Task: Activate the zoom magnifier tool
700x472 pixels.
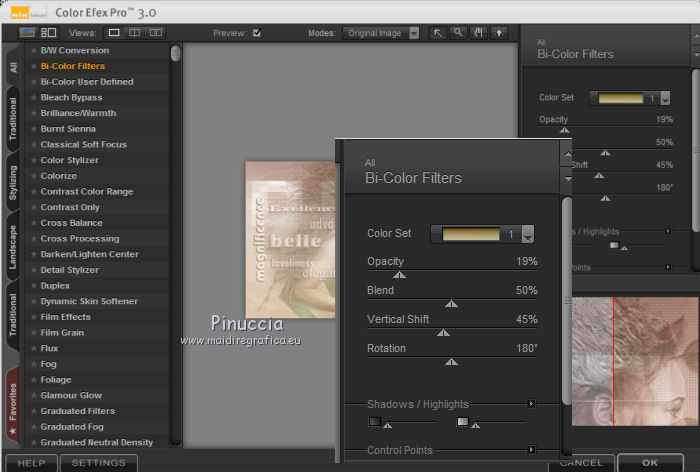Action: (x=458, y=33)
